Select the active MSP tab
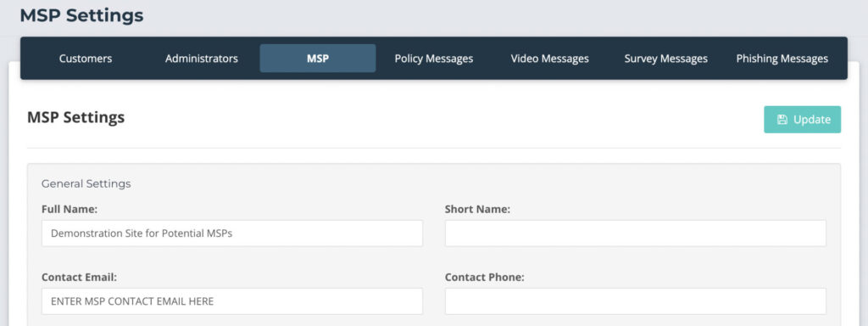The width and height of the screenshot is (868, 326). [318, 59]
